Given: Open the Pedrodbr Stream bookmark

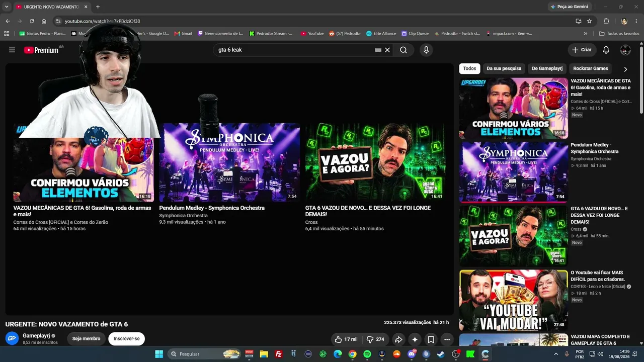Looking at the screenshot, I should [271, 34].
